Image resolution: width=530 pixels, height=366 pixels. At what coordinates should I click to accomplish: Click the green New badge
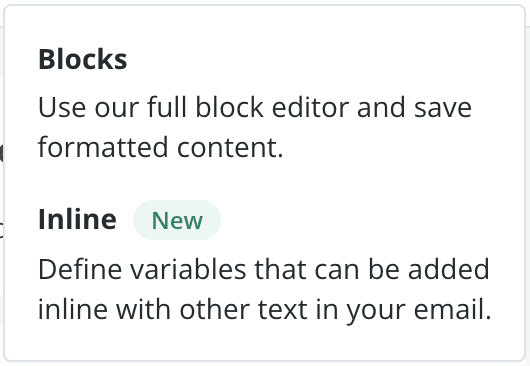[177, 220]
